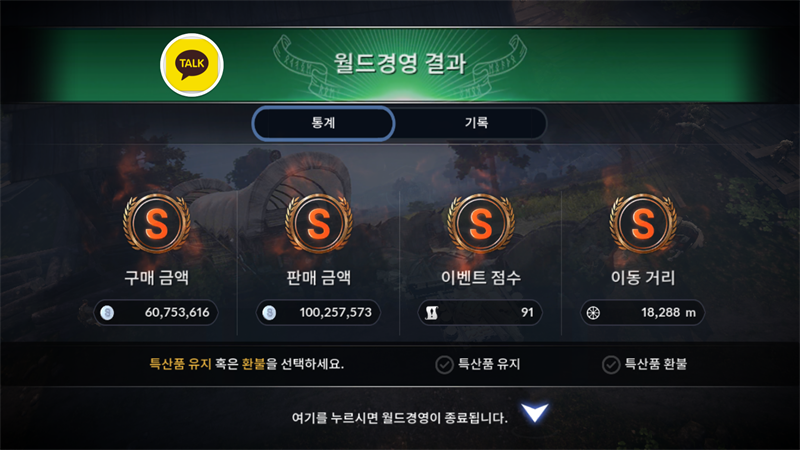The height and width of the screenshot is (450, 800).
Task: Click the S rank badge above 이벤트 점수
Action: pyautogui.click(x=481, y=223)
